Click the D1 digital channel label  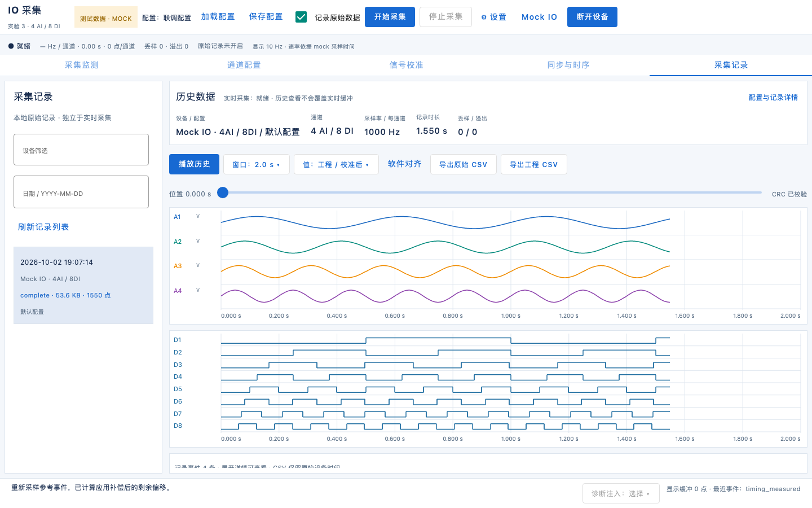tap(178, 340)
